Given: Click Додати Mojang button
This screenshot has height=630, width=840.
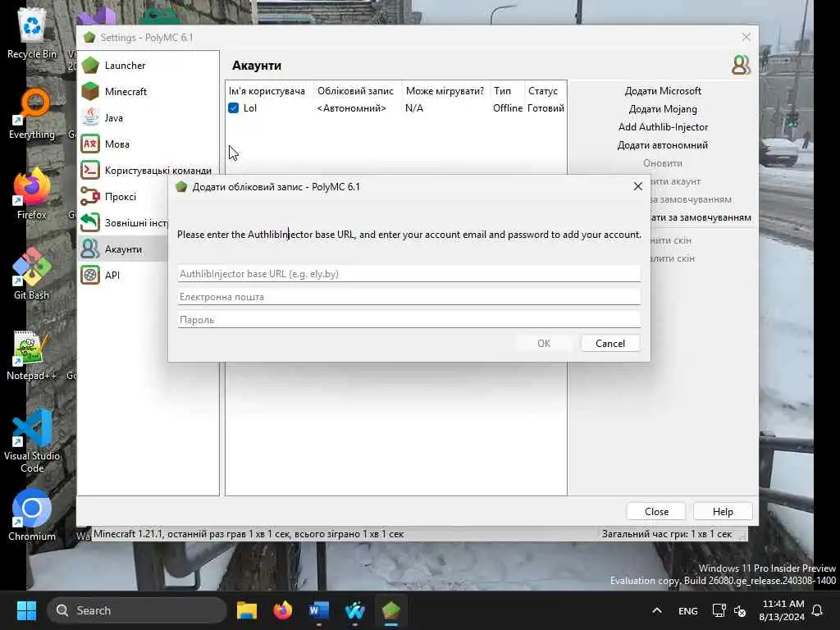Looking at the screenshot, I should pyautogui.click(x=663, y=109).
